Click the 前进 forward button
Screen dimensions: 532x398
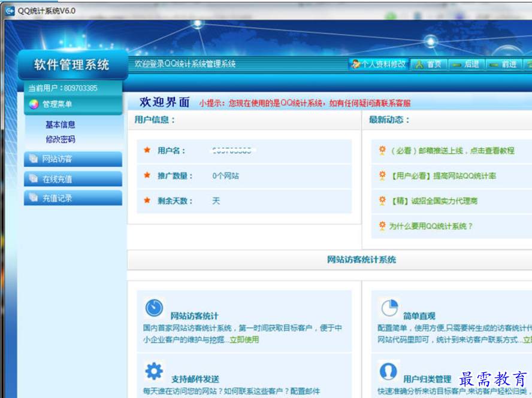coord(504,65)
